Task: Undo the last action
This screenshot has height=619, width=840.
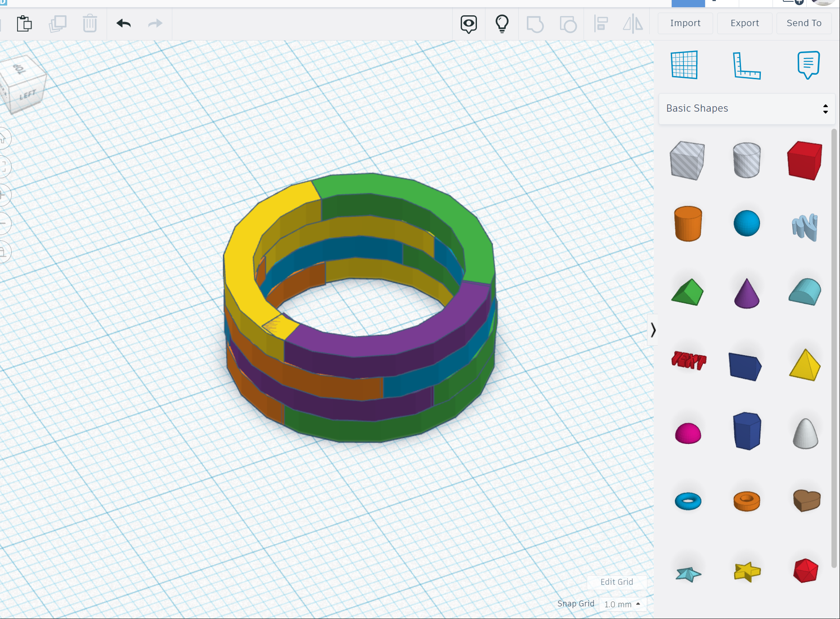Action: pos(124,23)
